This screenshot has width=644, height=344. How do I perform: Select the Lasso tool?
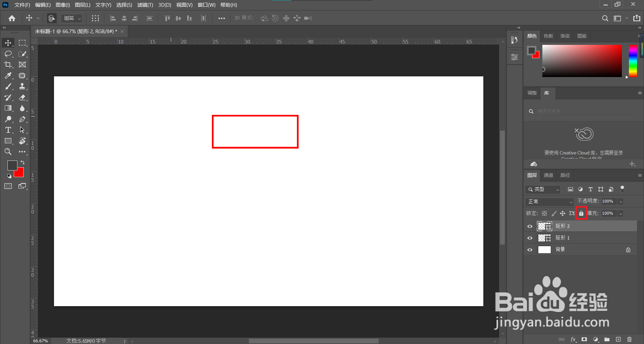tap(8, 54)
